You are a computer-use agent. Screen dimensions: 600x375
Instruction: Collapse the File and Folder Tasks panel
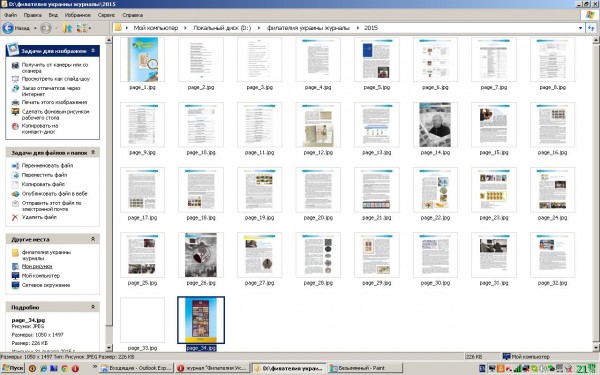pyautogui.click(x=93, y=152)
